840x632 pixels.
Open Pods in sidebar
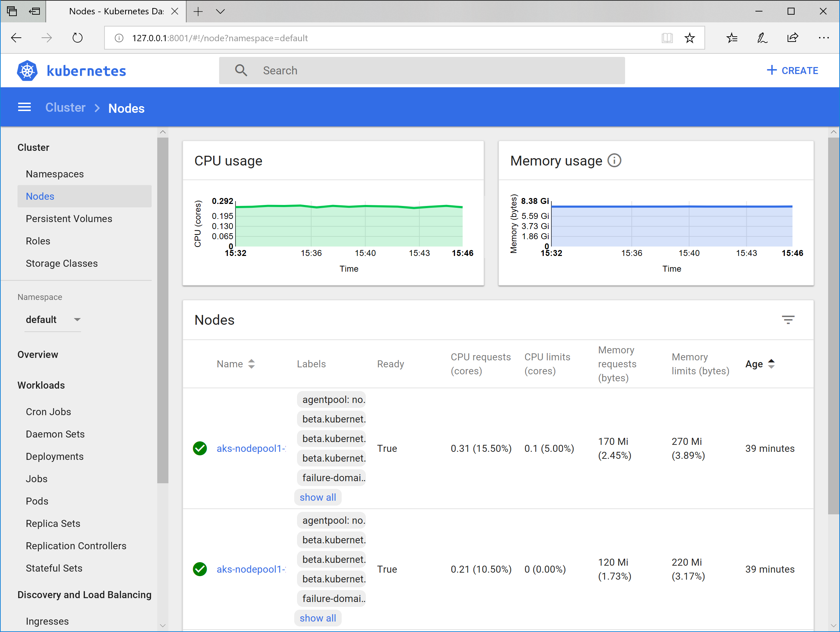(37, 501)
